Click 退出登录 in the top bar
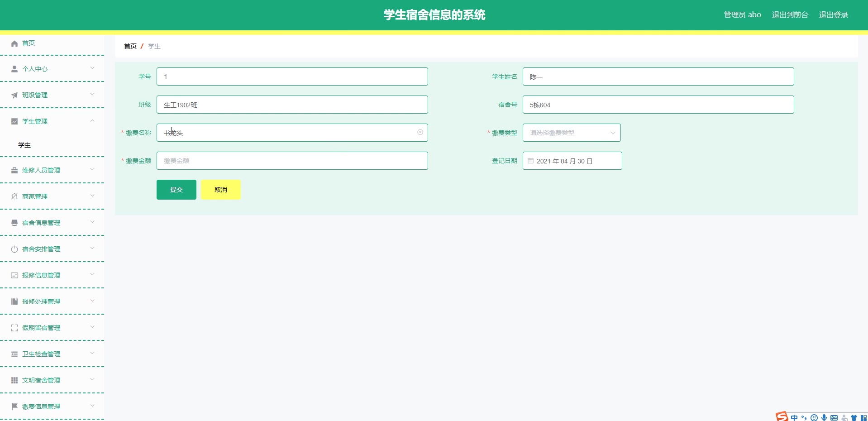This screenshot has height=421, width=868. (x=833, y=14)
